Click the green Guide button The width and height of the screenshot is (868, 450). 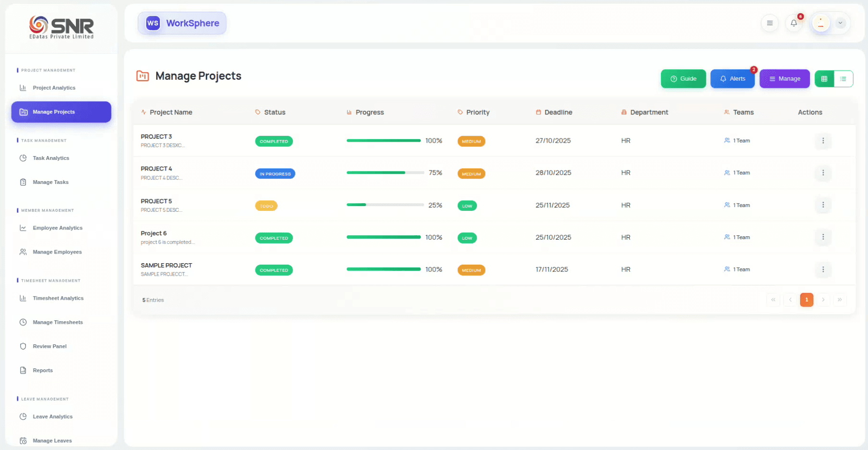(x=683, y=79)
